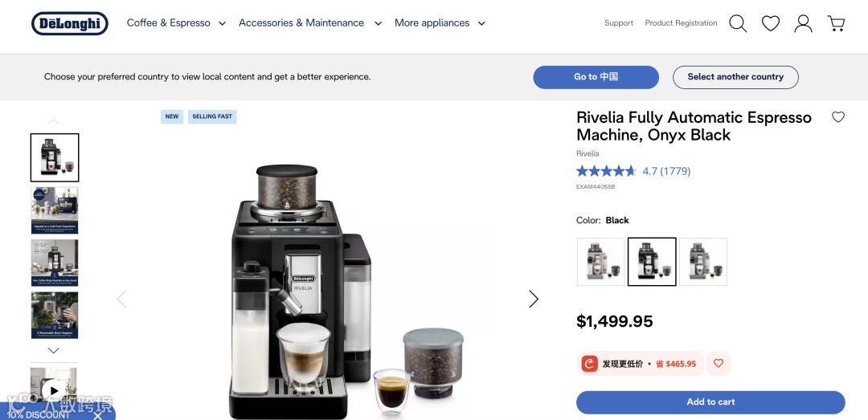The height and width of the screenshot is (420, 868).
Task: Play the product video thumbnail
Action: [53, 389]
